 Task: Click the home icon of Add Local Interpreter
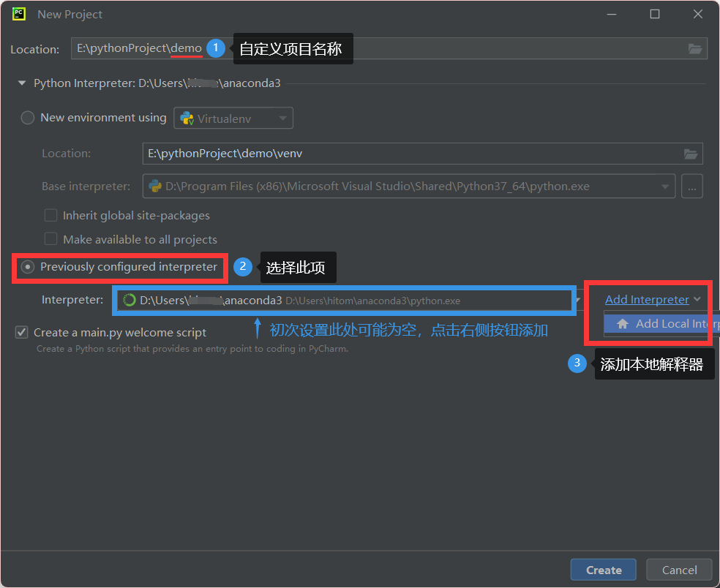tap(622, 324)
